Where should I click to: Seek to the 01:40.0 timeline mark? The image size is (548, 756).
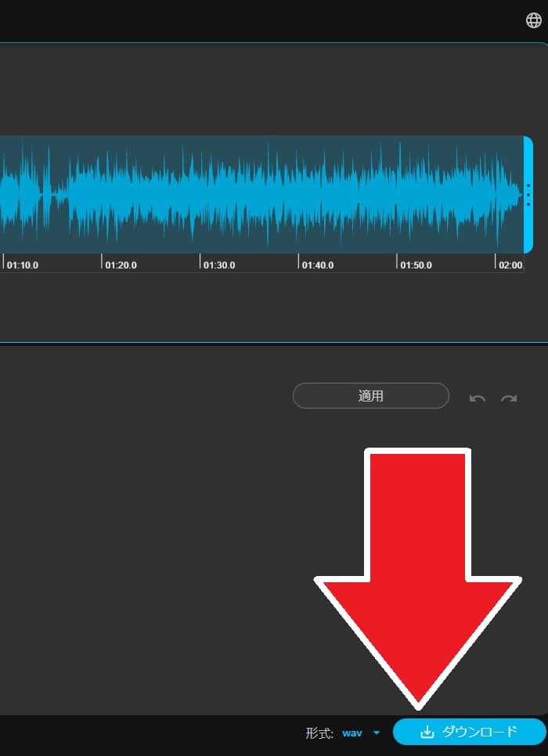[x=317, y=265]
